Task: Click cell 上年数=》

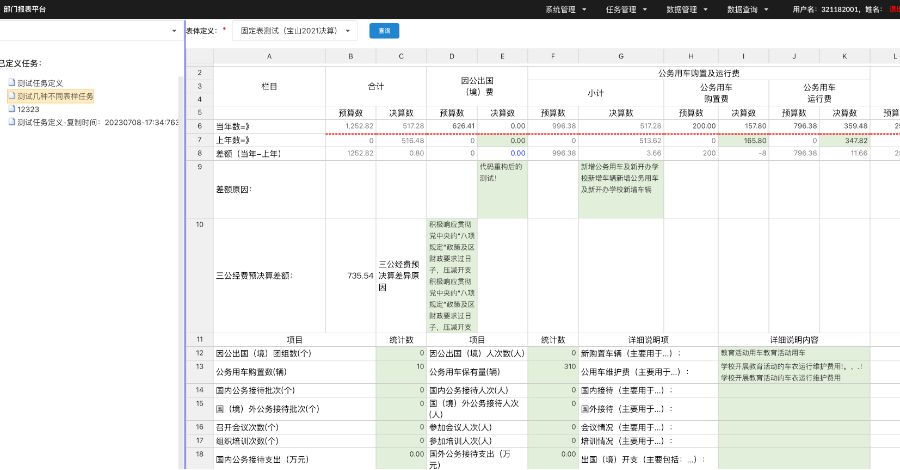Action: click(x=269, y=140)
